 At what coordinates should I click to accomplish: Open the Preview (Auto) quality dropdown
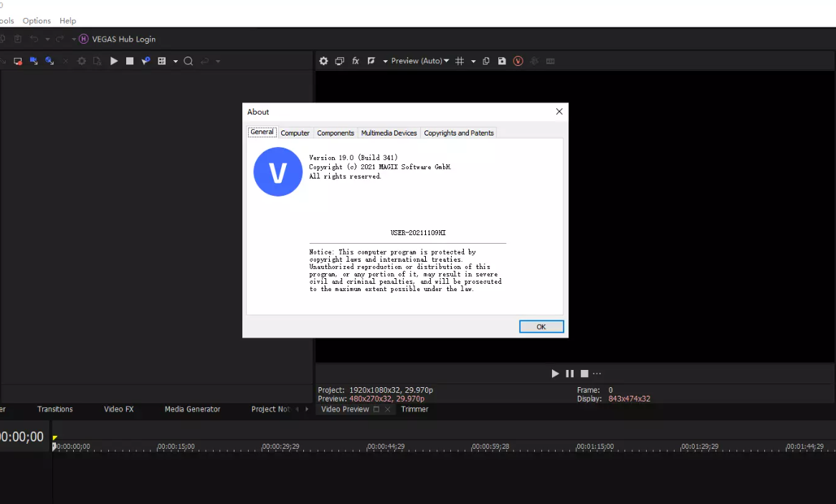(x=419, y=61)
